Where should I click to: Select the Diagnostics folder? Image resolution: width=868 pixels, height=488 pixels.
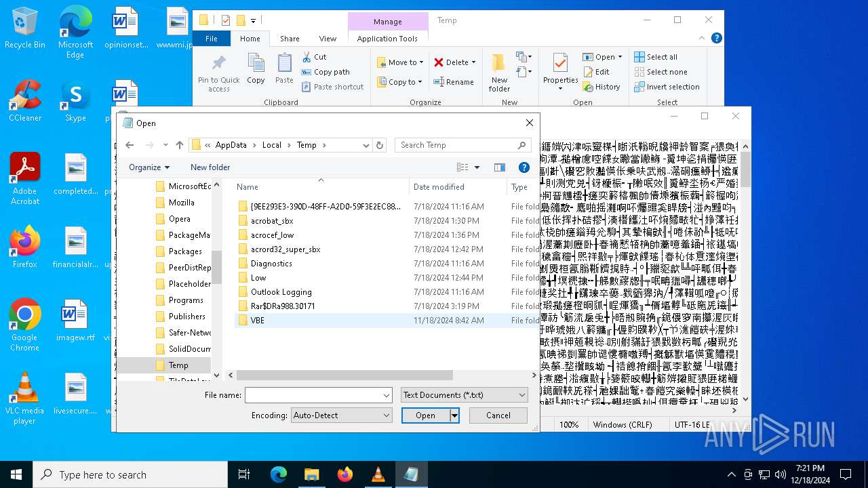pyautogui.click(x=387, y=264)
